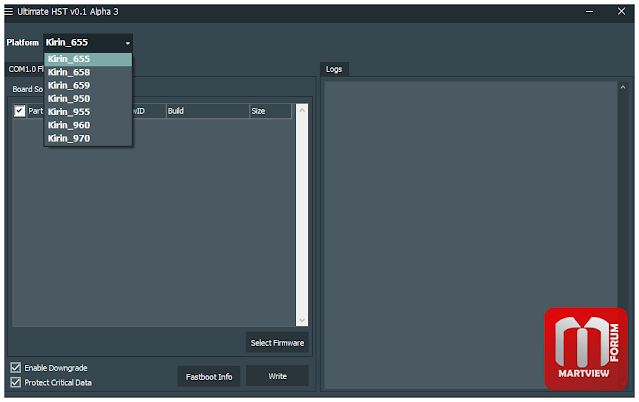639x402 pixels.
Task: Switch to the Logs tab
Action: tap(334, 69)
